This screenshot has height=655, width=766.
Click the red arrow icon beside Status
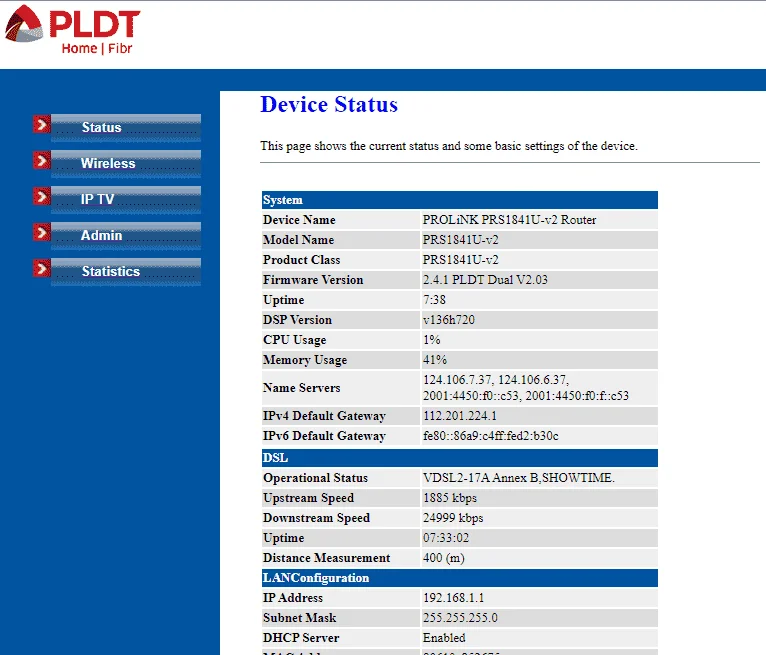(x=42, y=125)
